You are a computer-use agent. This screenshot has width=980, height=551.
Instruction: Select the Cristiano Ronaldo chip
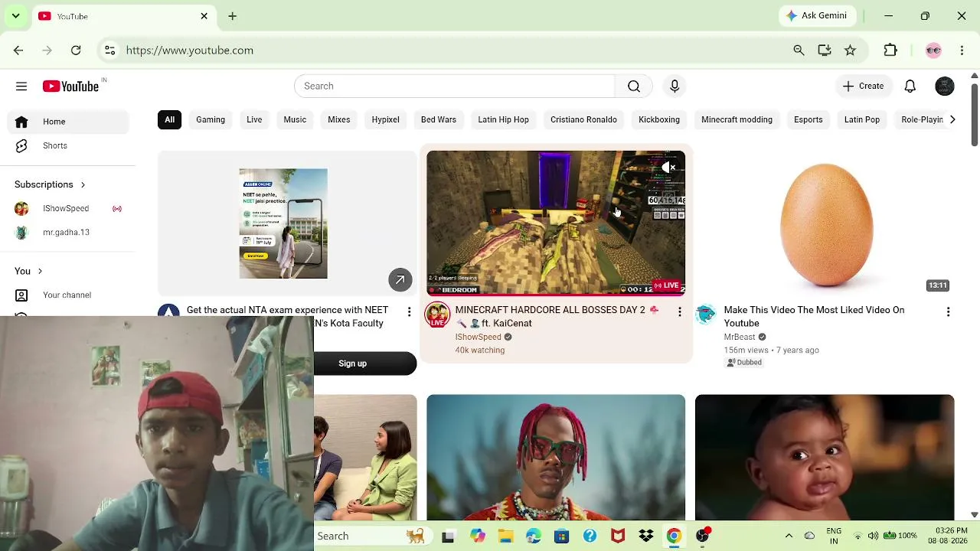[x=583, y=120]
